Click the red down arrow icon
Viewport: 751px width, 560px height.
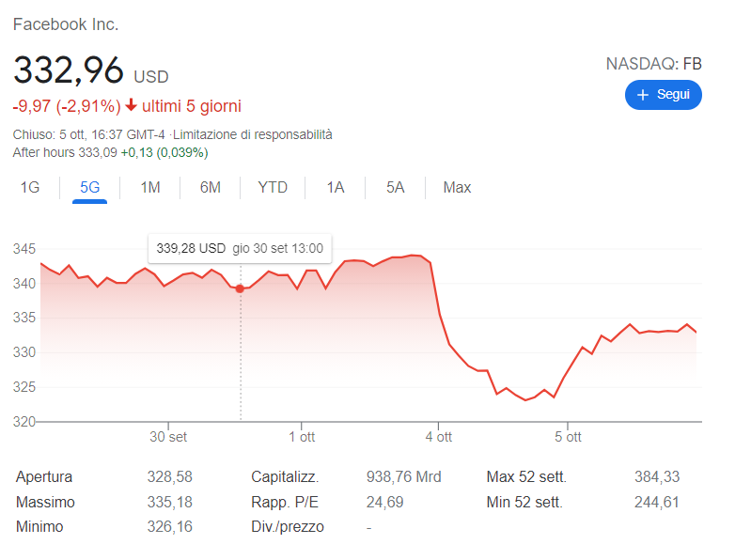[x=131, y=105]
